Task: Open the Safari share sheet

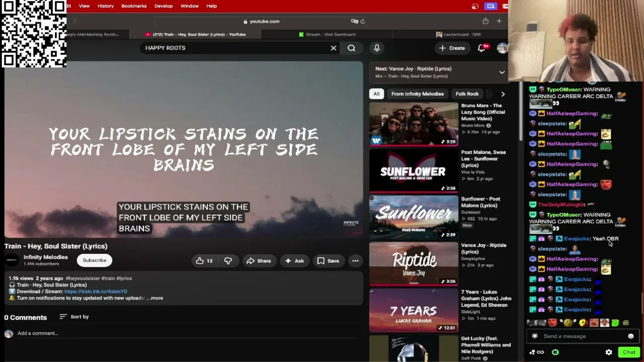Action: pyautogui.click(x=486, y=21)
